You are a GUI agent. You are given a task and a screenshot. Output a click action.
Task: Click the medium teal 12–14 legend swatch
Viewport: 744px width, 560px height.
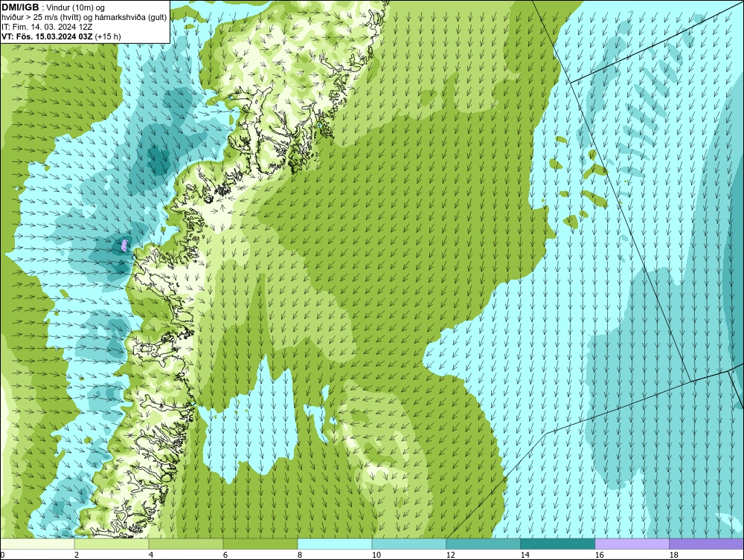483,544
